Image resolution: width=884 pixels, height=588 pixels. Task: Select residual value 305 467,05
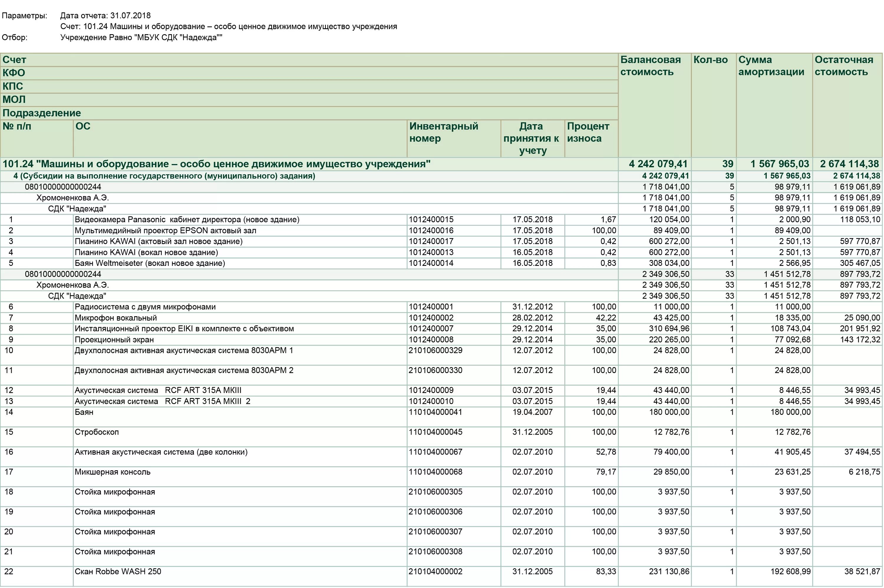click(x=860, y=263)
